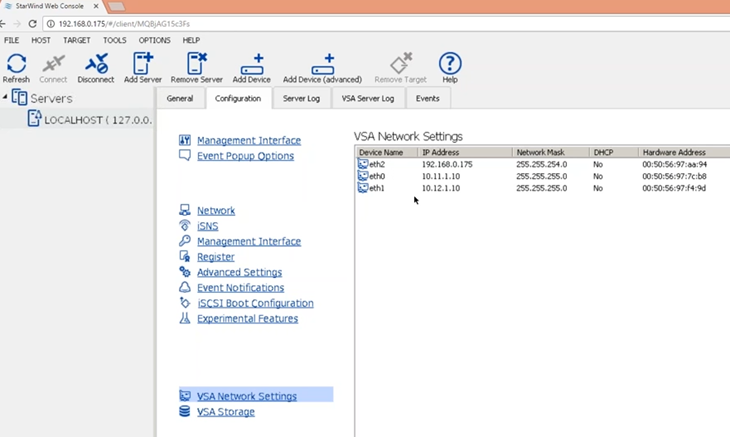Viewport: 730px width, 437px height.
Task: Click the Refresh toolbar icon
Action: pos(16,64)
